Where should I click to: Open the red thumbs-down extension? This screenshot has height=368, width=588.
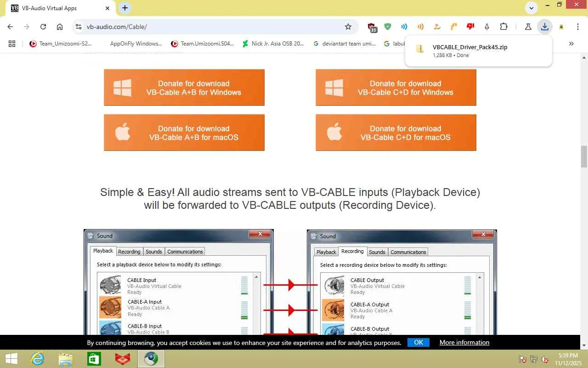coord(470,27)
